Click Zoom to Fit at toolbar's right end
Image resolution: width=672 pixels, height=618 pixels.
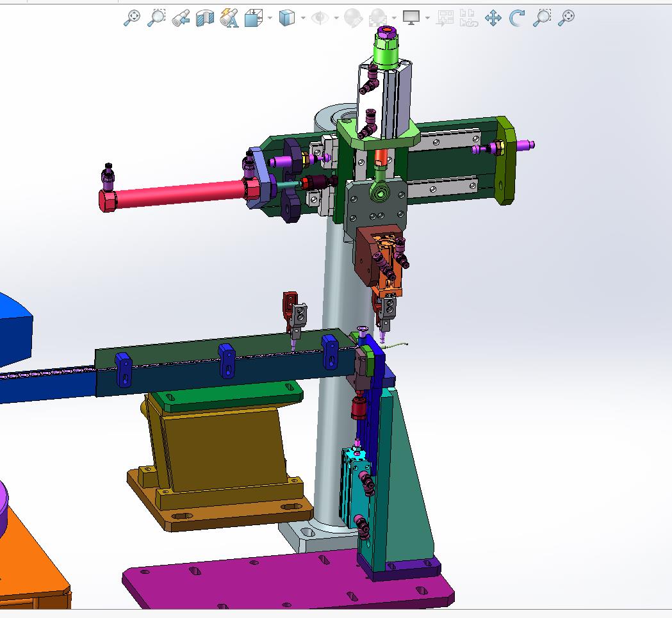click(x=566, y=18)
